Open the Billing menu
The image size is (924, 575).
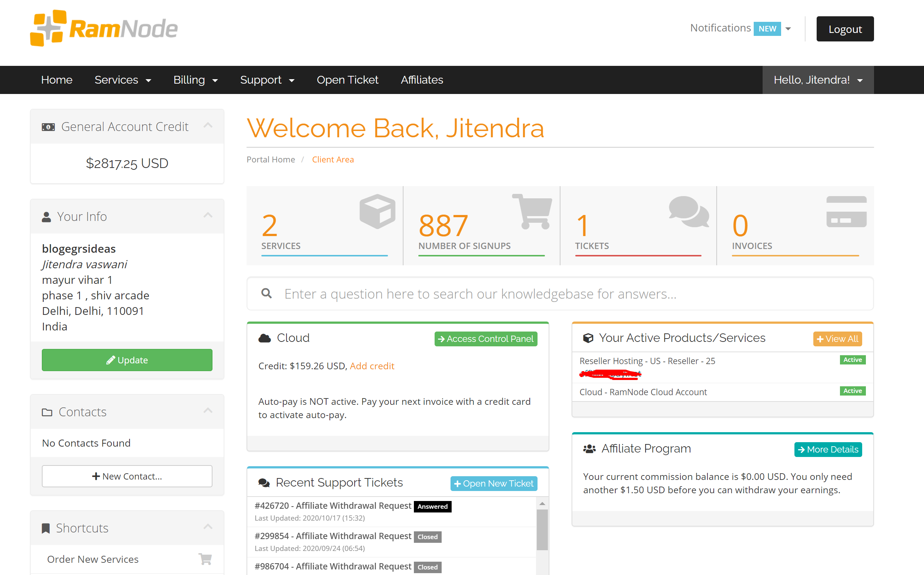[195, 80]
